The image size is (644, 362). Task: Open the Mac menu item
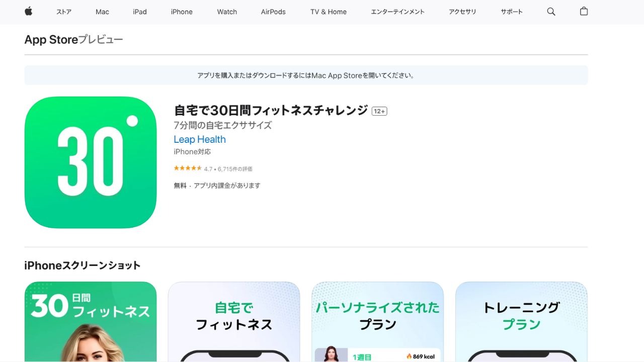point(102,12)
